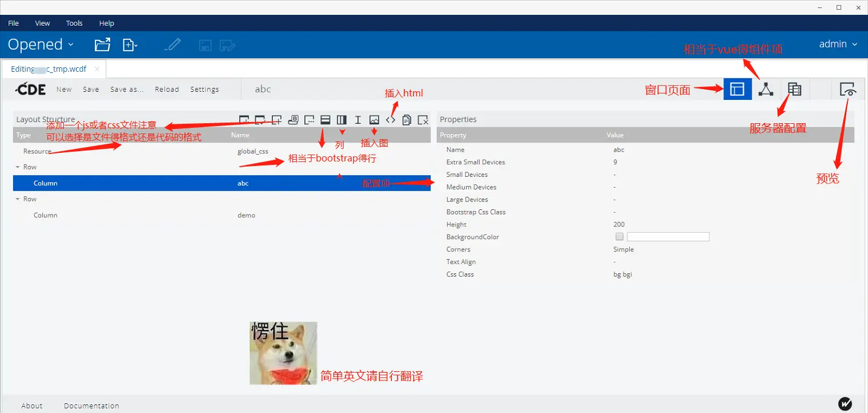Preview the dashboard with the eye icon
The height and width of the screenshot is (413, 868).
[847, 89]
